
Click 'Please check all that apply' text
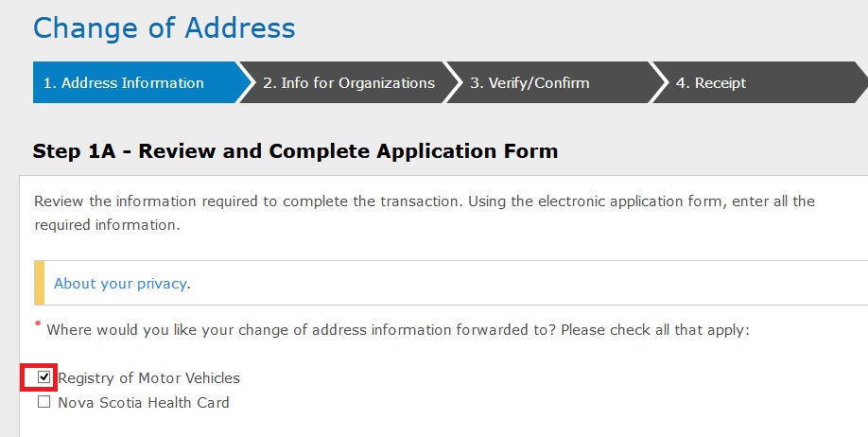(642, 331)
